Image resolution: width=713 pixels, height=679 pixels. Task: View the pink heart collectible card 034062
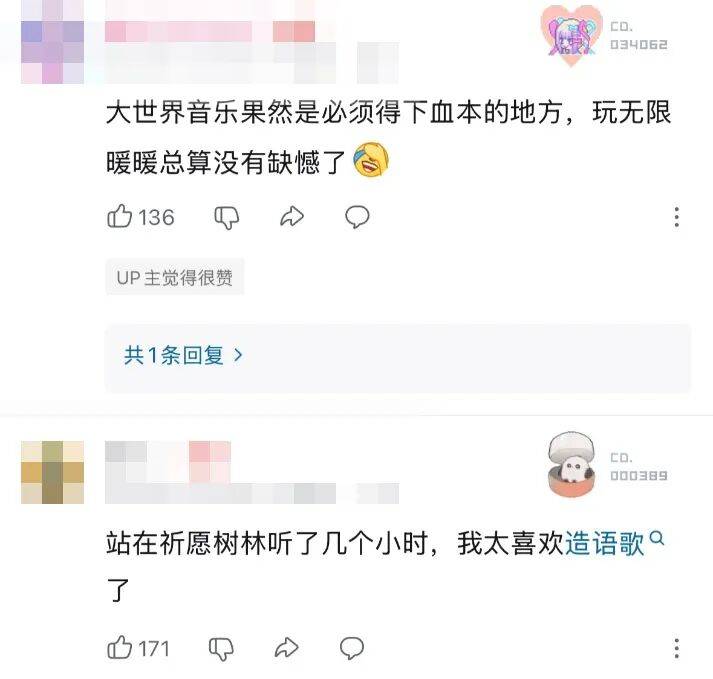coord(605,36)
